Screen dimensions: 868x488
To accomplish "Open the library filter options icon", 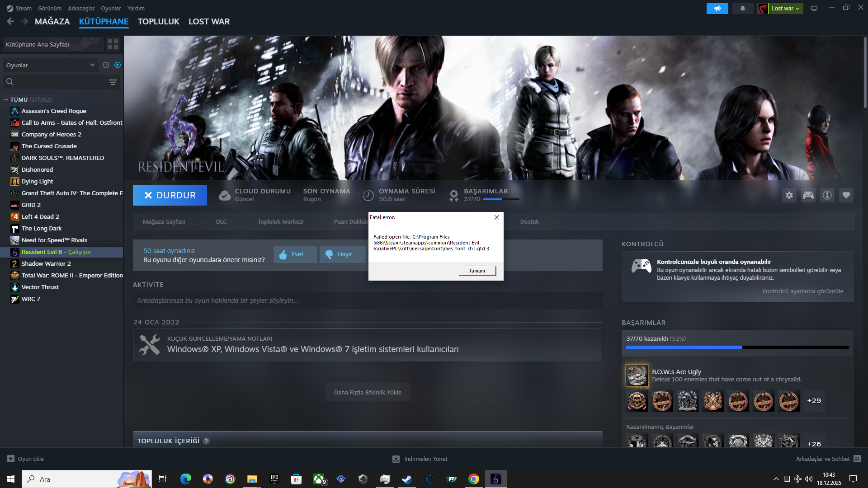I will tap(113, 82).
